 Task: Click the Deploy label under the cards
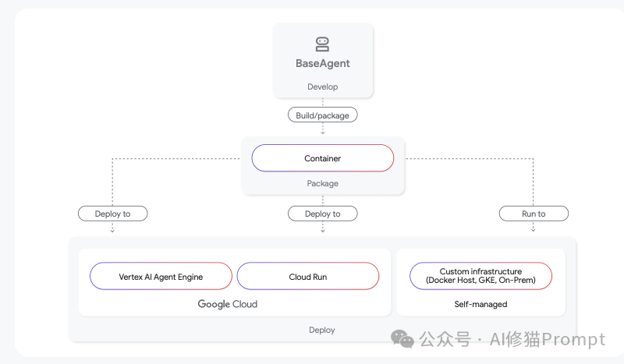pos(322,330)
